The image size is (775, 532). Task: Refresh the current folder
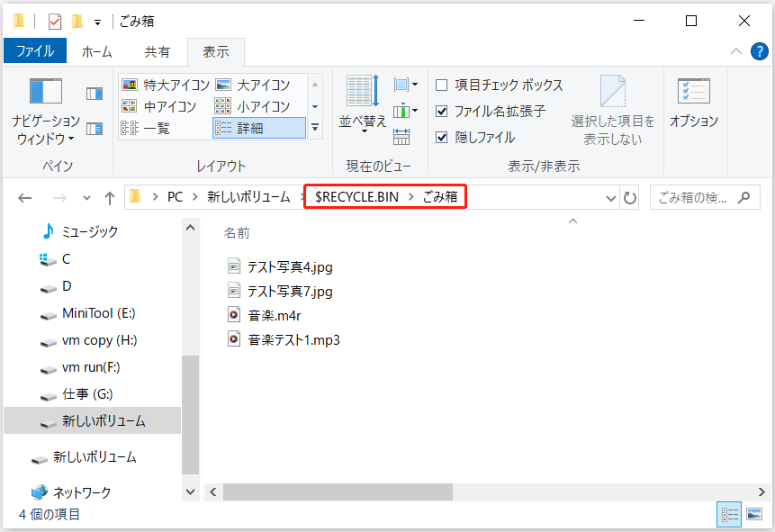coord(630,198)
